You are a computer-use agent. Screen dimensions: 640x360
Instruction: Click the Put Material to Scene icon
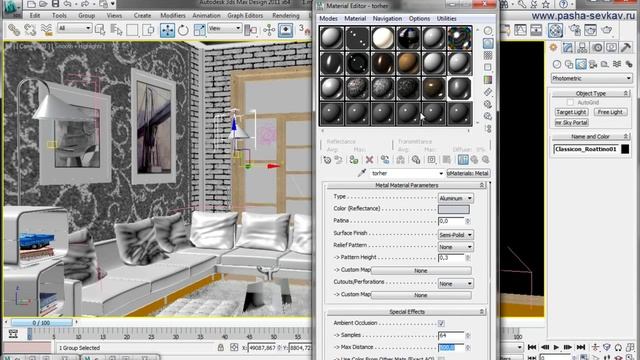pyautogui.click(x=338, y=160)
